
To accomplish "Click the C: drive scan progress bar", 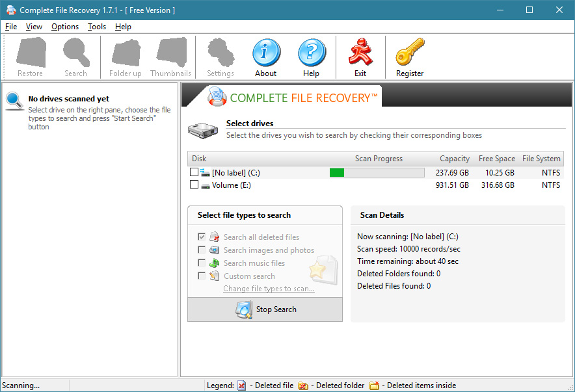I will 377,172.
